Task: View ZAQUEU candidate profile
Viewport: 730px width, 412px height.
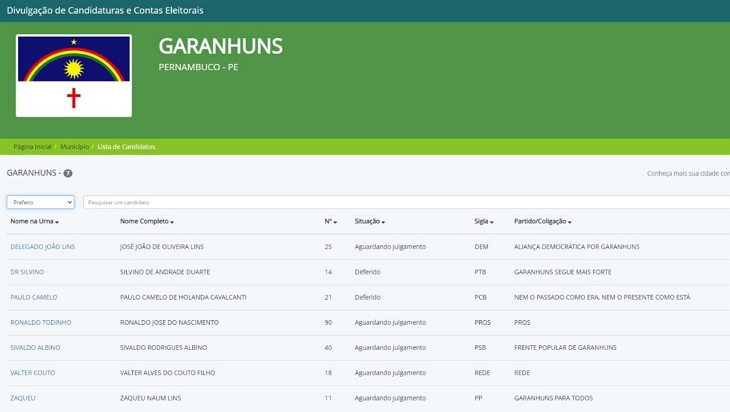Action: pyautogui.click(x=22, y=398)
